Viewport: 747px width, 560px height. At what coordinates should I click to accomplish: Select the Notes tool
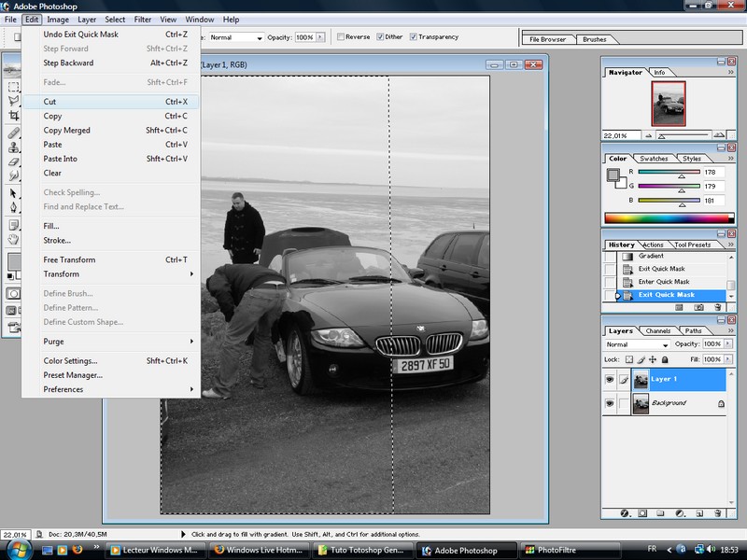click(13, 225)
